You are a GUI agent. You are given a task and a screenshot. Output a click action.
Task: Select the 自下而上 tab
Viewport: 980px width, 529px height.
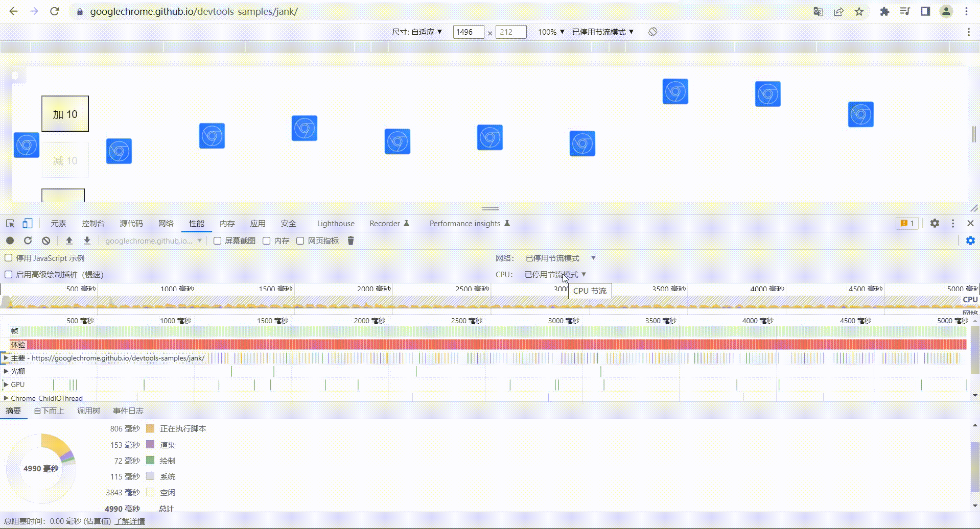coord(49,411)
